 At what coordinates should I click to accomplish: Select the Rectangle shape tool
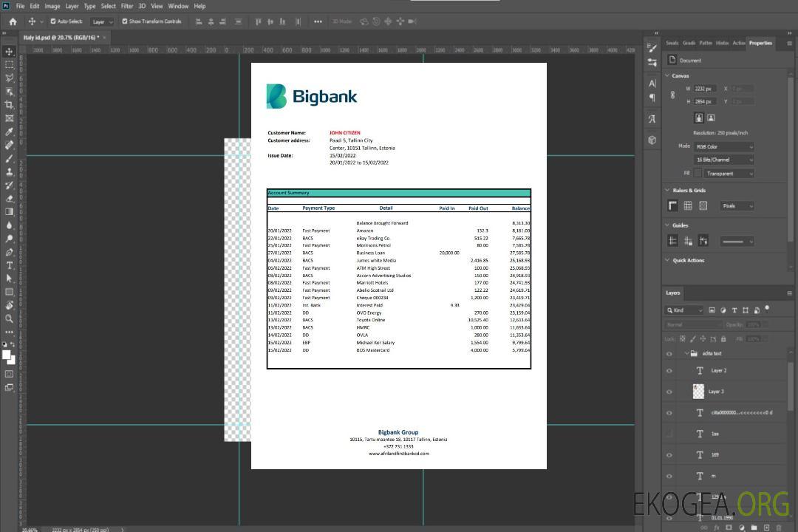pos(9,292)
